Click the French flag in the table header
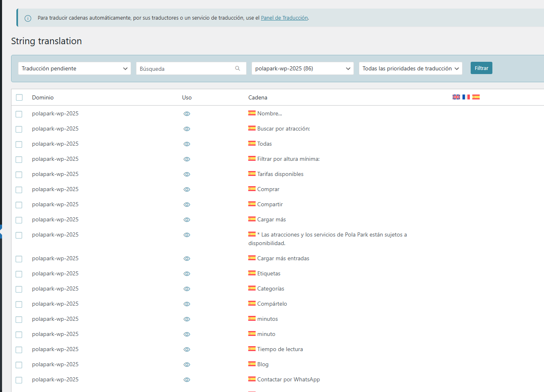The width and height of the screenshot is (544, 392). (x=466, y=97)
